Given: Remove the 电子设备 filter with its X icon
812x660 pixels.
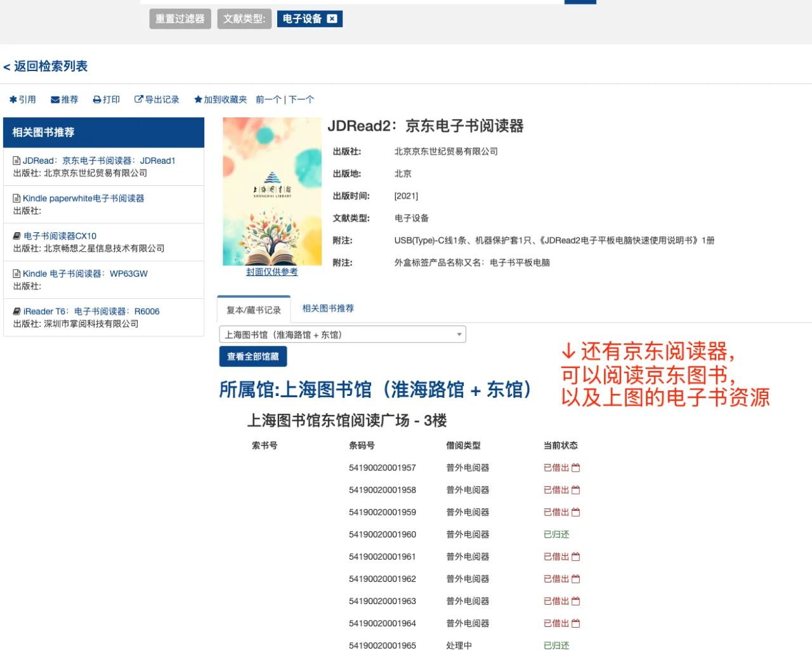Looking at the screenshot, I should [332, 19].
